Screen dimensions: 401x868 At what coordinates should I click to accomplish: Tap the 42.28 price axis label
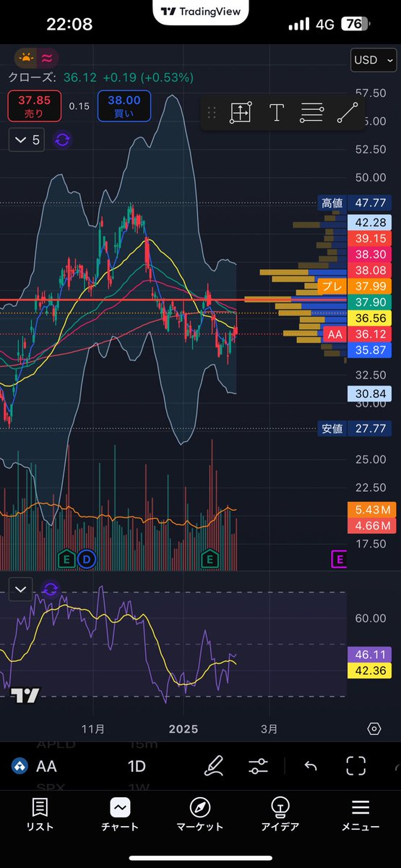369,222
